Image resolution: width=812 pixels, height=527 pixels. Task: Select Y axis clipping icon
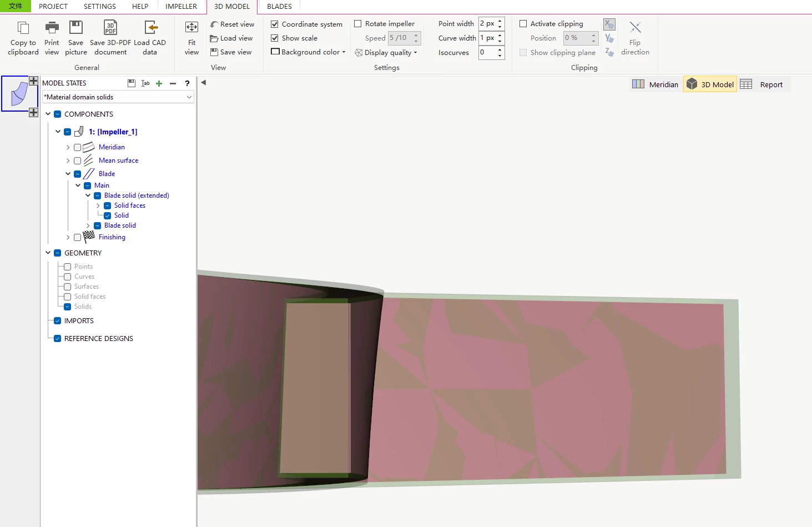609,38
